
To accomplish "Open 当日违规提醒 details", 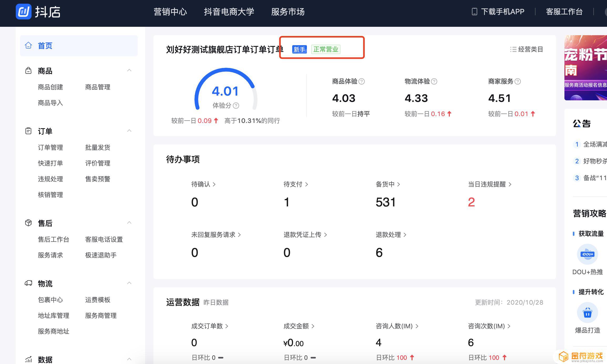I will 490,184.
